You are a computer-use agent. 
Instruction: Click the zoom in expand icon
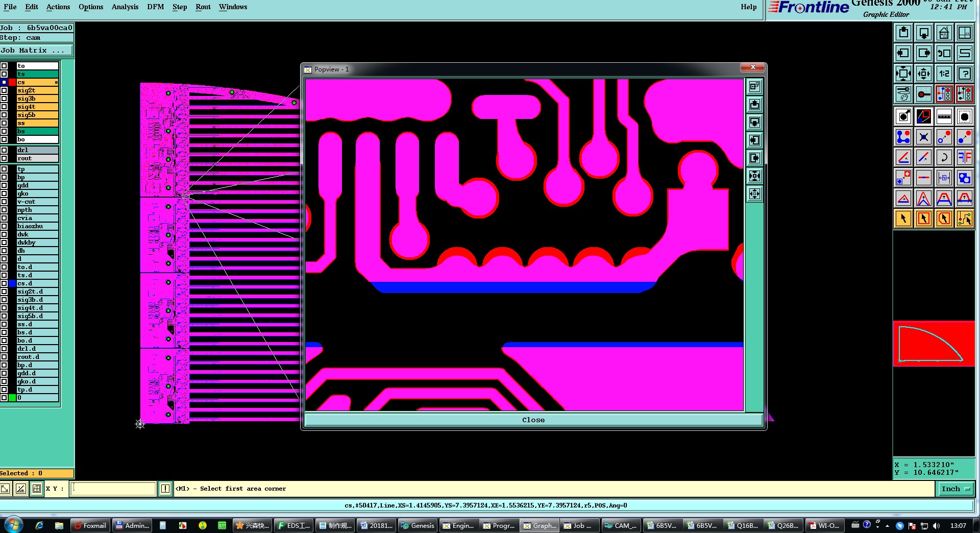tap(903, 74)
